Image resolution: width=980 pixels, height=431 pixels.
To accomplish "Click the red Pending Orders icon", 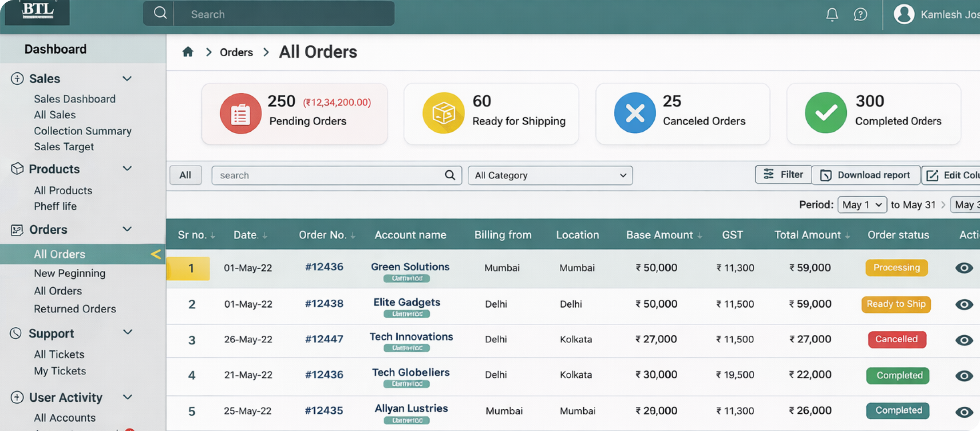I will click(x=241, y=114).
